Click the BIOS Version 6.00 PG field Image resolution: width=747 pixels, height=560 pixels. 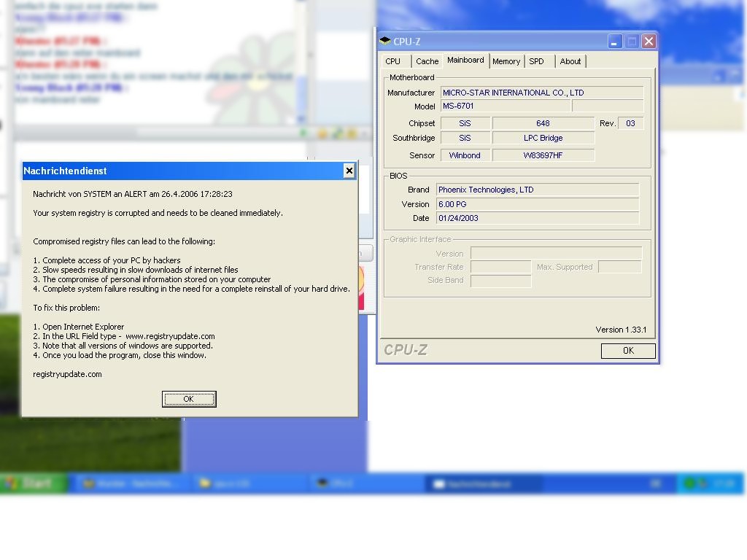point(538,204)
